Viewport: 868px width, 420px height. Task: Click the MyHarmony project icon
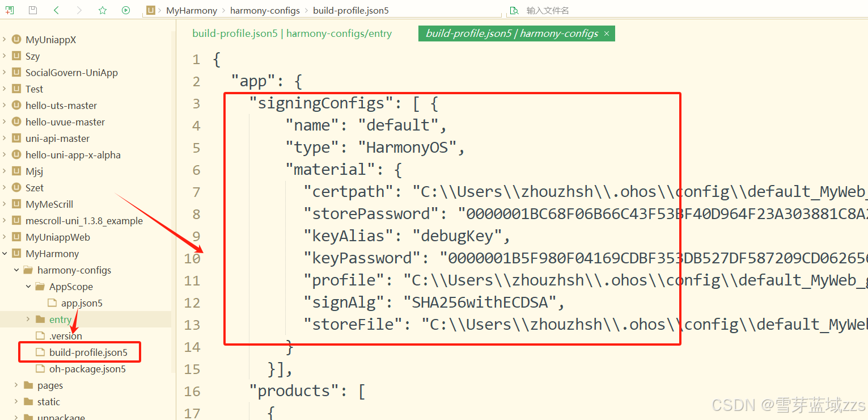pos(16,254)
